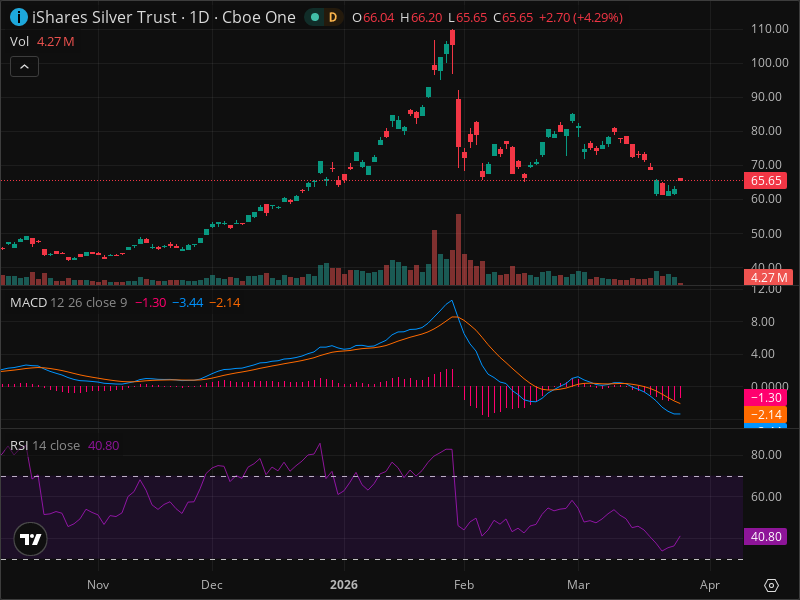Click the +2.70 (+4.29%) change value
Image resolution: width=800 pixels, height=600 pixels.
click(581, 18)
